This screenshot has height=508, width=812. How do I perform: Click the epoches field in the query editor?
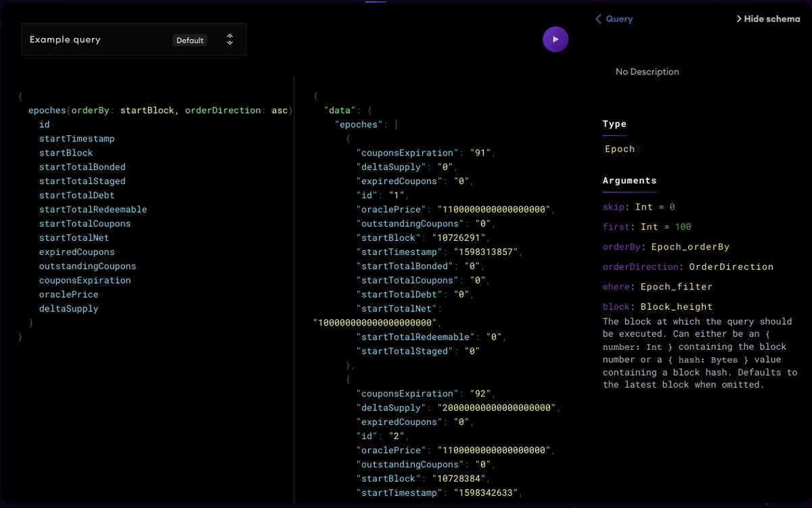click(47, 110)
